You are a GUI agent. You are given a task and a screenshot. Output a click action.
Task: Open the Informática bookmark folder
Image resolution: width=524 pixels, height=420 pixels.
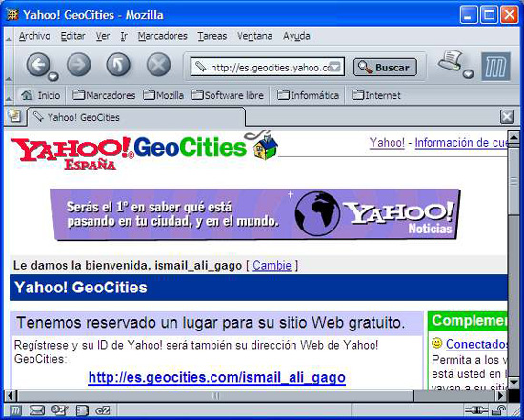308,95
